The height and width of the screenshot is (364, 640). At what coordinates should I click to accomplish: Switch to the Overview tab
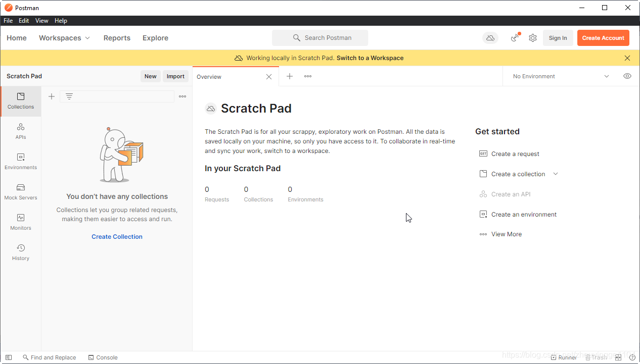[x=209, y=77]
